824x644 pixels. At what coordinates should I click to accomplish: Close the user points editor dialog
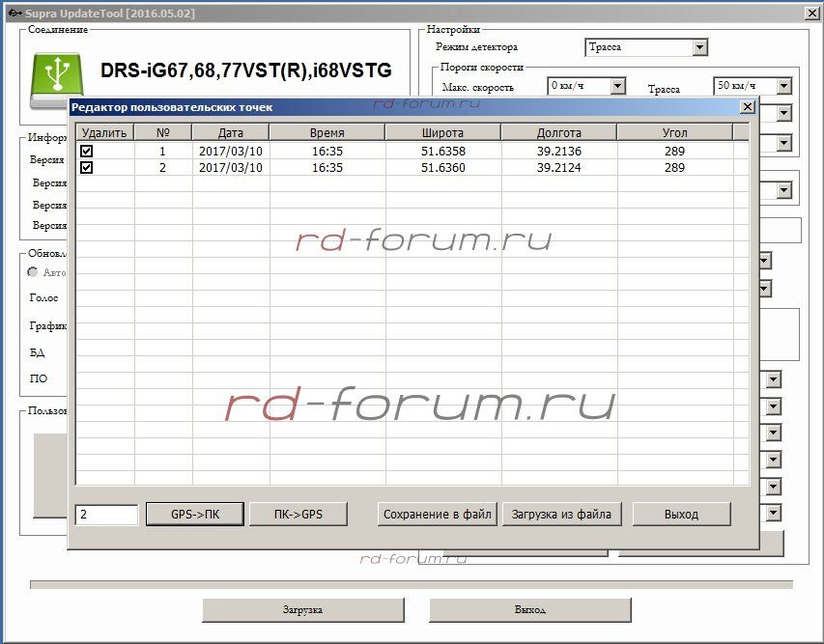click(746, 107)
